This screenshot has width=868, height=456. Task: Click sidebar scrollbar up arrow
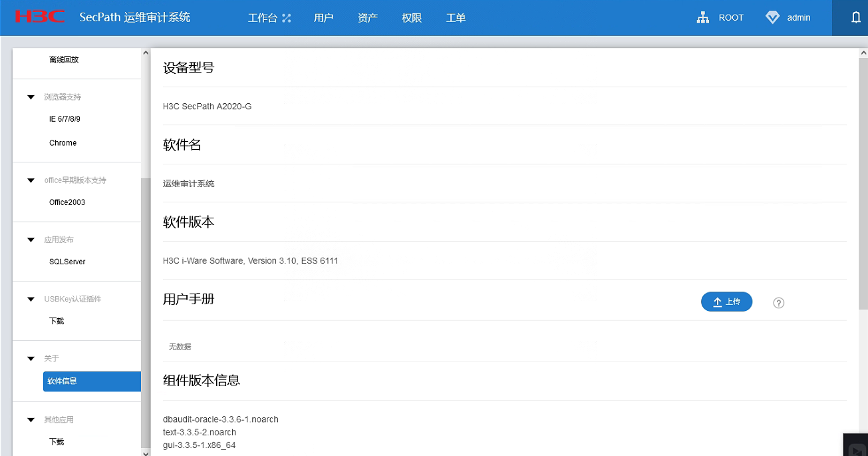click(146, 53)
